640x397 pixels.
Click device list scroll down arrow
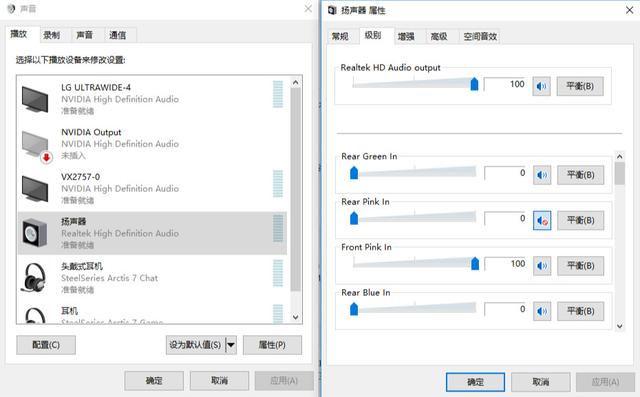pyautogui.click(x=296, y=317)
